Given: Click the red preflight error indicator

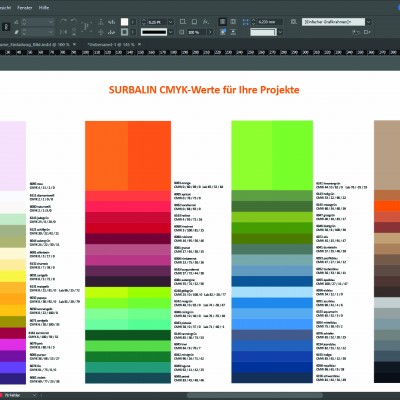Looking at the screenshot, I should (x=1, y=395).
